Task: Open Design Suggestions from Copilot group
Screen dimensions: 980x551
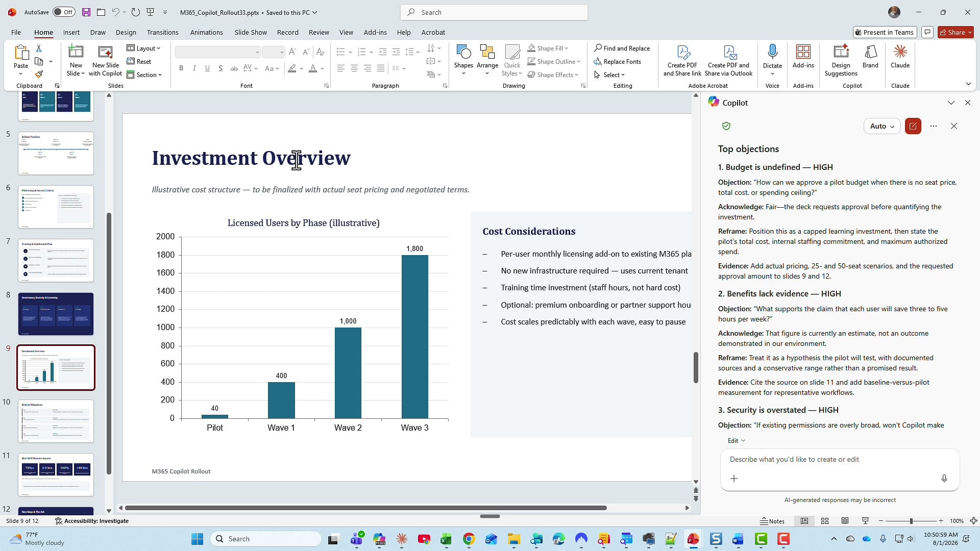Action: point(841,61)
